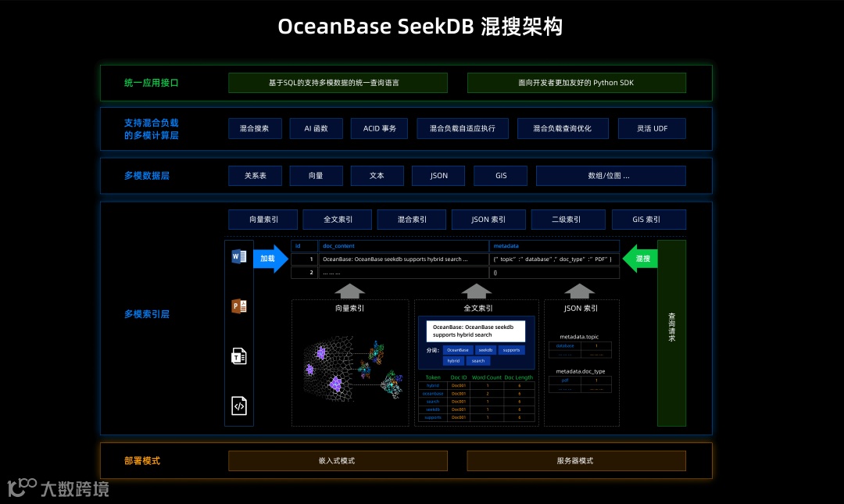Click the search token chip
This screenshot has height=504, width=844.
click(x=478, y=361)
